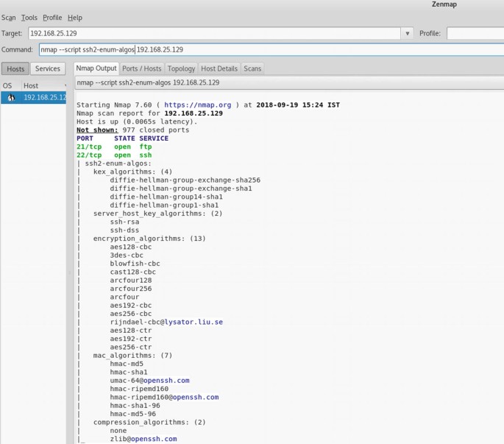Viewport: 504px width, 444px height.
Task: Click the Linux penguin OS icon
Action: [x=11, y=97]
